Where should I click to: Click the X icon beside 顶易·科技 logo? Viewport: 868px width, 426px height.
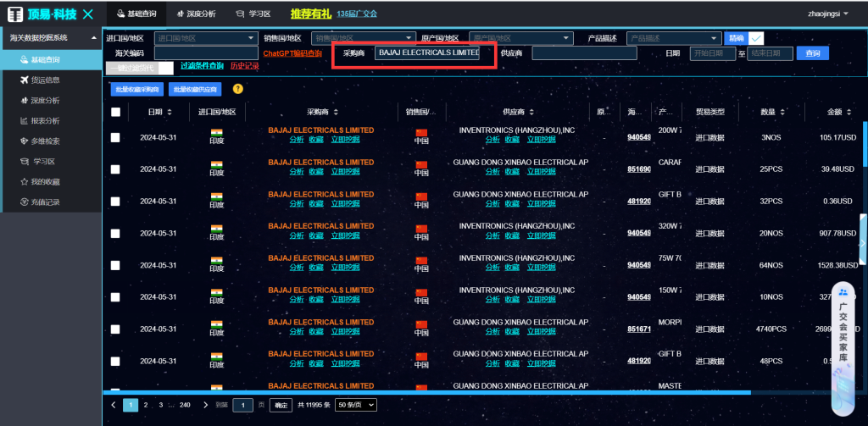point(89,14)
